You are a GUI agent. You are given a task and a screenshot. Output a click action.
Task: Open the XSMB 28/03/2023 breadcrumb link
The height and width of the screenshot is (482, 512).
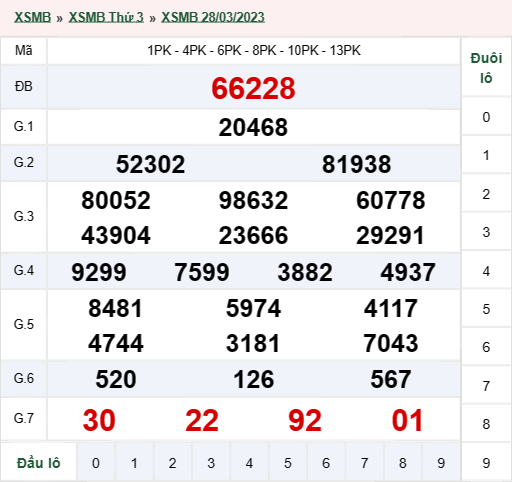click(213, 17)
